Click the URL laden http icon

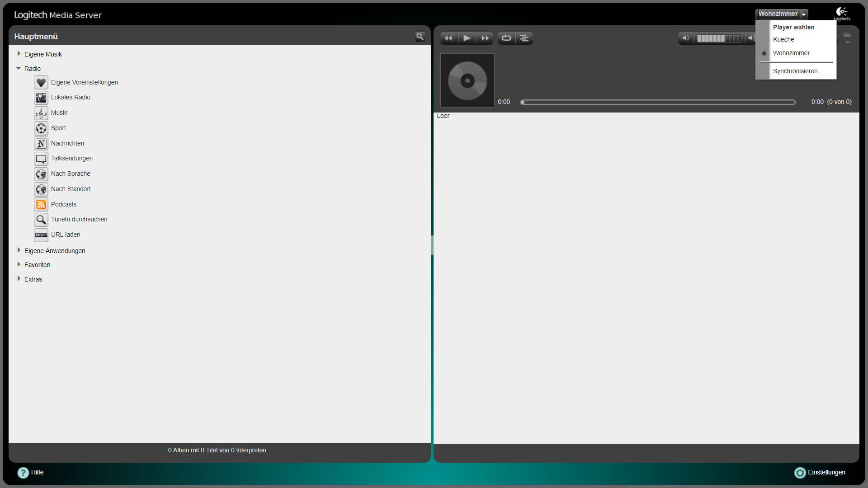click(x=41, y=235)
